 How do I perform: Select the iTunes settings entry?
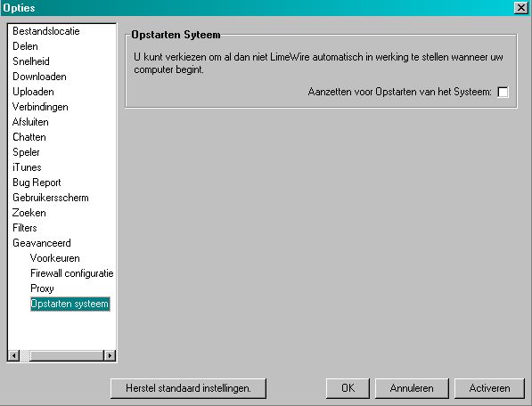click(27, 167)
